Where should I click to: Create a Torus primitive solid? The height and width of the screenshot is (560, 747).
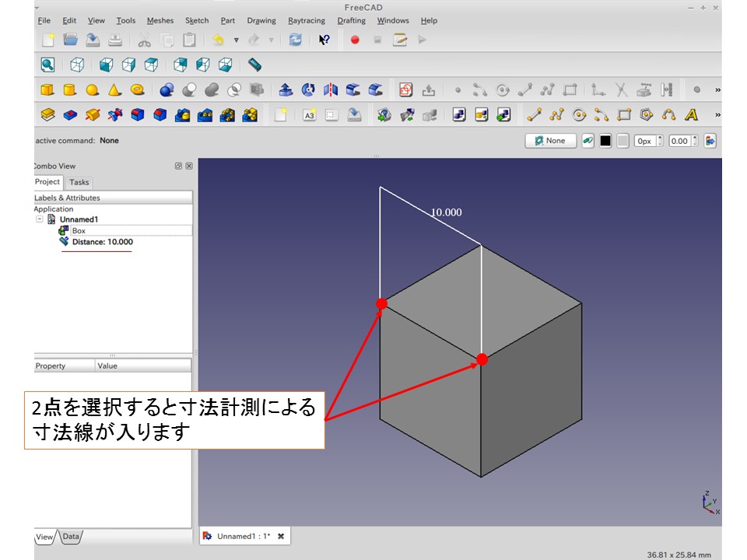tap(137, 89)
